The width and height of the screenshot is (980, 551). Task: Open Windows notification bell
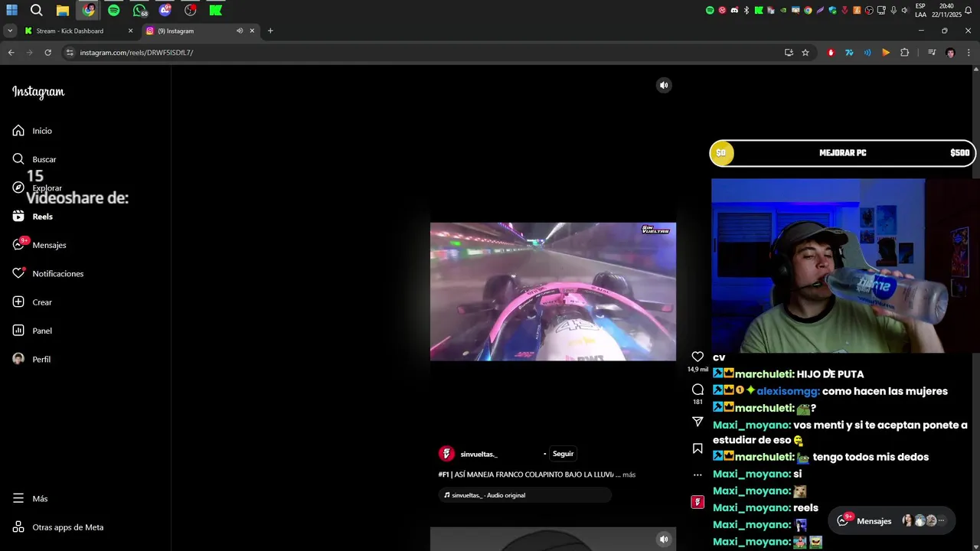tap(968, 10)
